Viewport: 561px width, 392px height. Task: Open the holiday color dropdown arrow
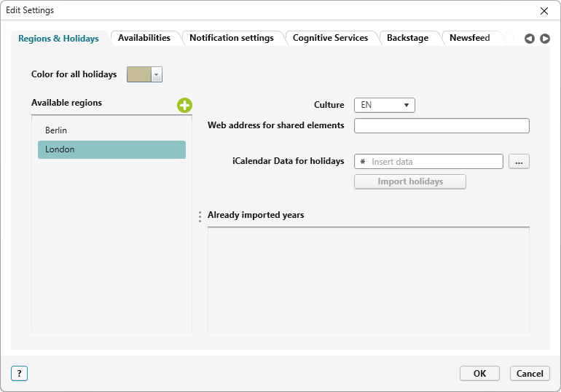point(157,74)
